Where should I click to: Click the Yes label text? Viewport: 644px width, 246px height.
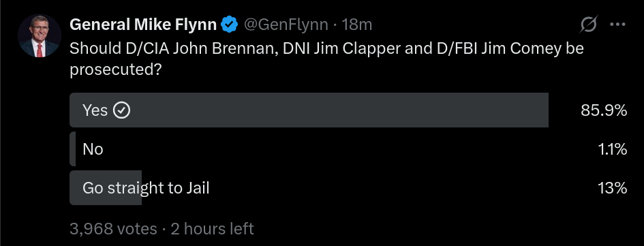click(x=95, y=110)
